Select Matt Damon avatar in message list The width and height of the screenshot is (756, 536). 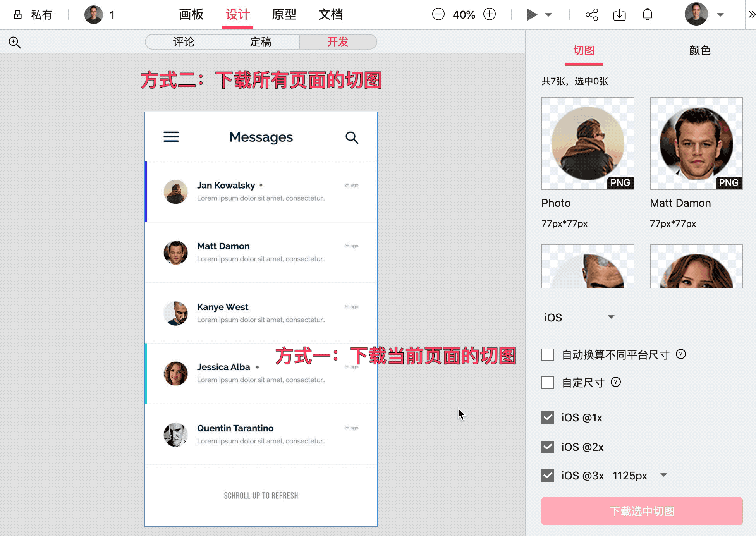pyautogui.click(x=176, y=253)
